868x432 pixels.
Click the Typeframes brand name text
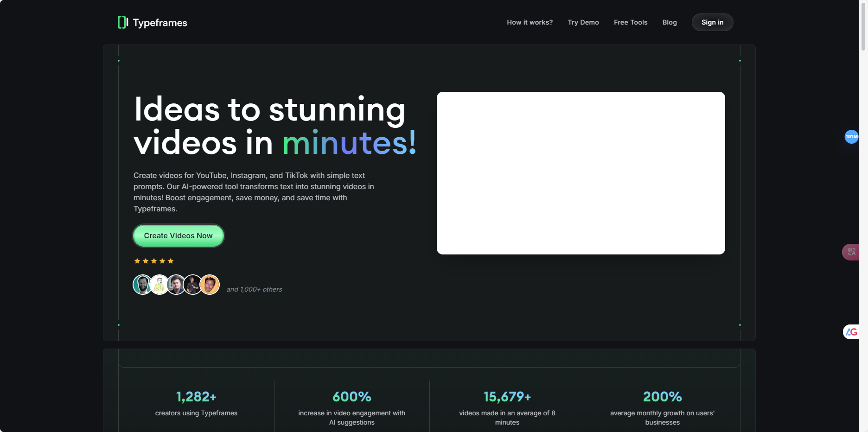click(x=160, y=23)
